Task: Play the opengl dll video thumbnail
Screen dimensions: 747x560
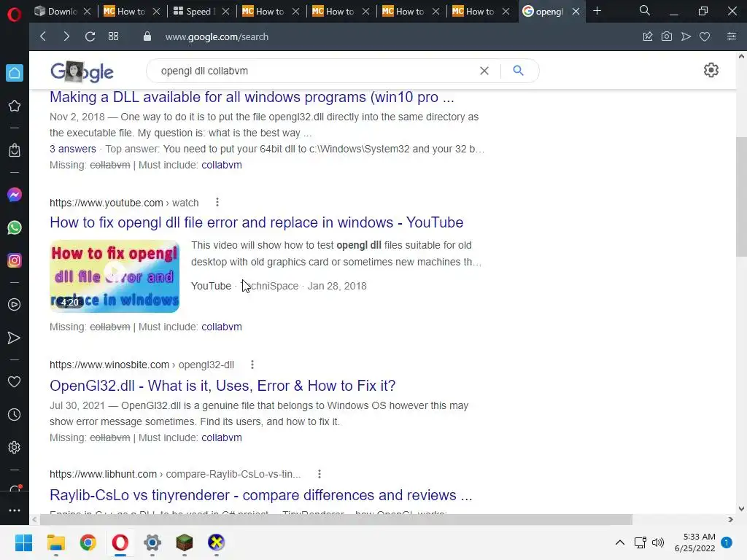Action: point(115,276)
